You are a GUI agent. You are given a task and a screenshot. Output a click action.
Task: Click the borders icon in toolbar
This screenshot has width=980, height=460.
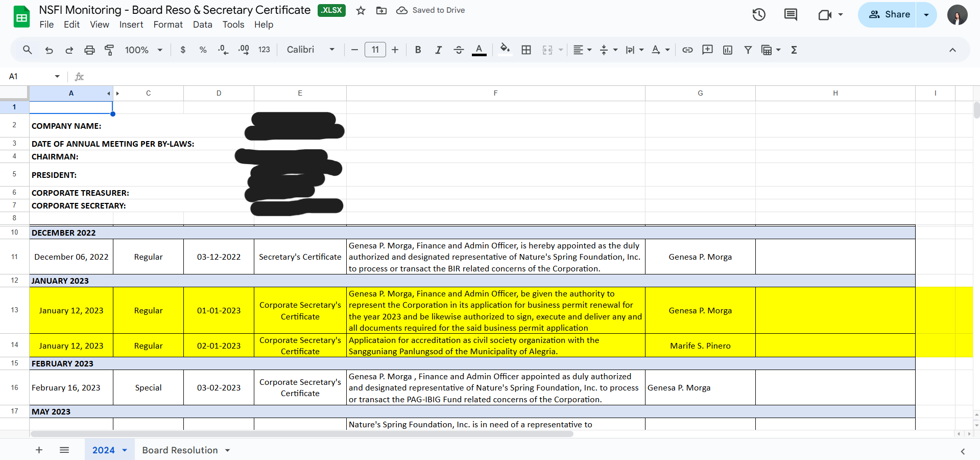(x=526, y=50)
